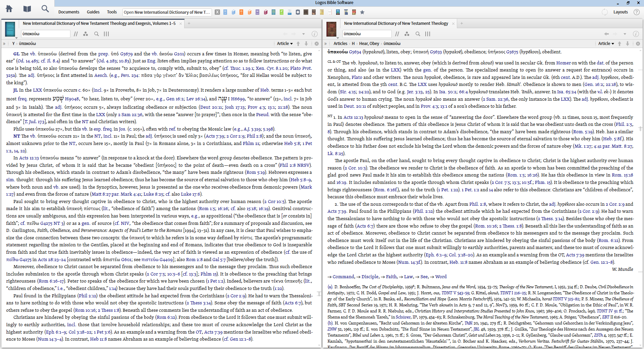
Task: Open right resource cover panel menu
Action: (x=331, y=30)
